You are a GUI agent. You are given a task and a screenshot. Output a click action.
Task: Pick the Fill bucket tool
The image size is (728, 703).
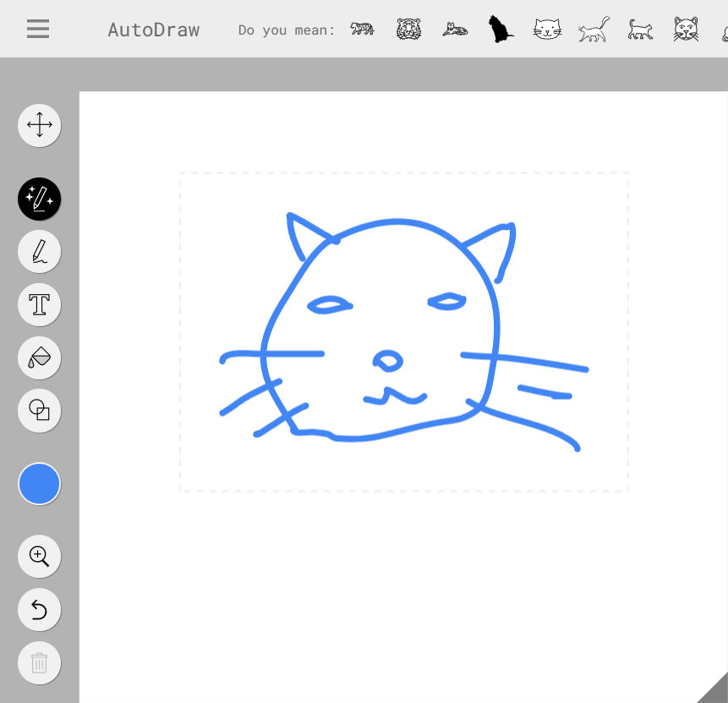point(40,357)
